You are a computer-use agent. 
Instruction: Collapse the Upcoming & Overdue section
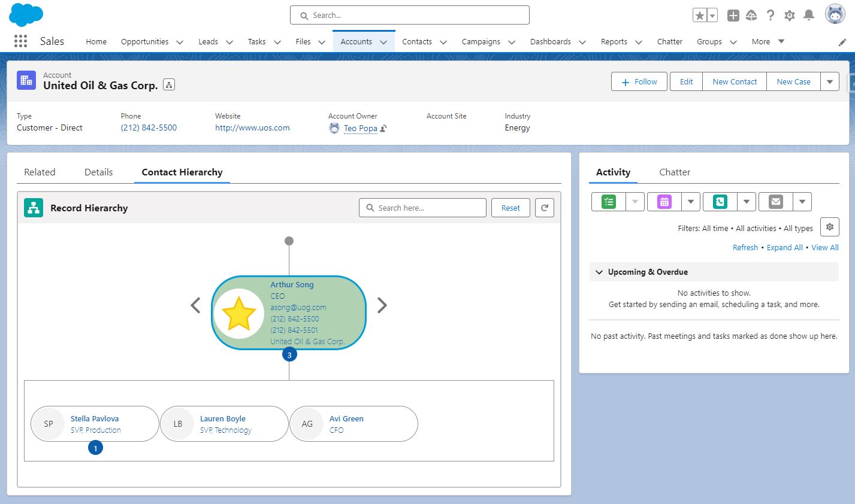[x=599, y=272]
